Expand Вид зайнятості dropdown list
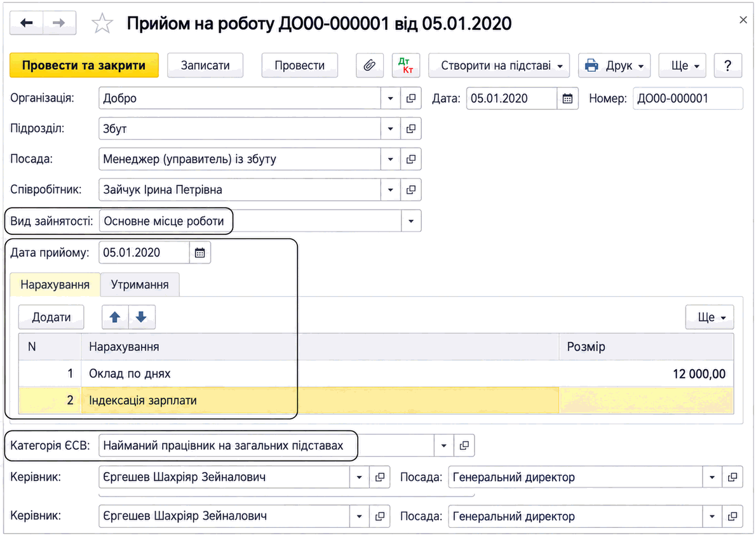Image resolution: width=756 pixels, height=540 pixels. tap(411, 221)
